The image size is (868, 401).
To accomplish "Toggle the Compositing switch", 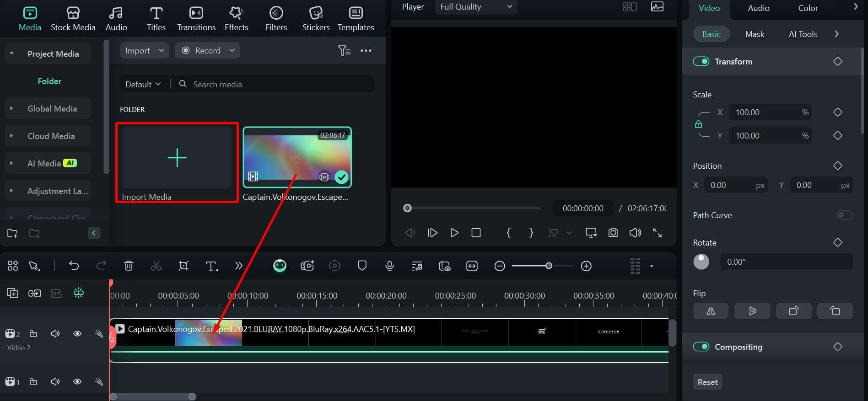I will point(701,347).
